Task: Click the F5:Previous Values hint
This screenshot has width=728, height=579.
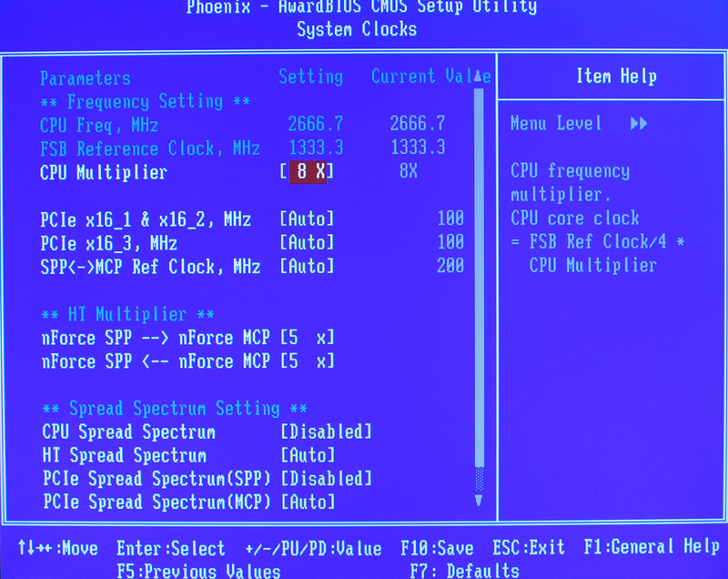Action: click(x=198, y=571)
